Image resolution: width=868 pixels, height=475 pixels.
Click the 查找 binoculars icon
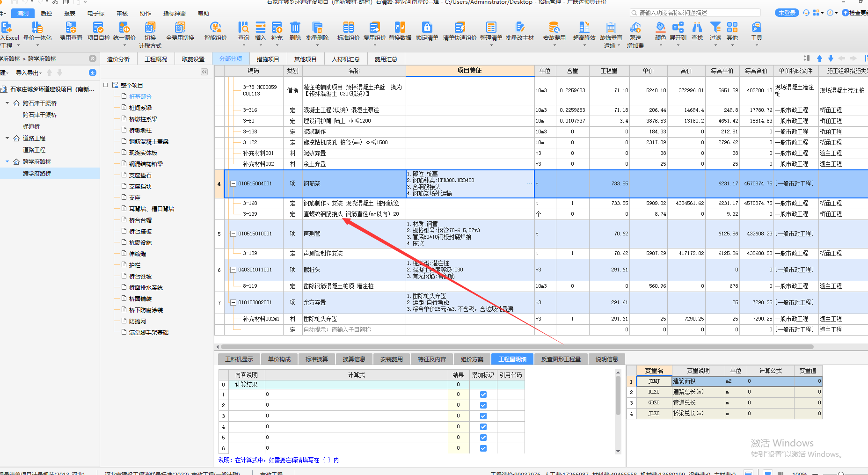point(697,31)
